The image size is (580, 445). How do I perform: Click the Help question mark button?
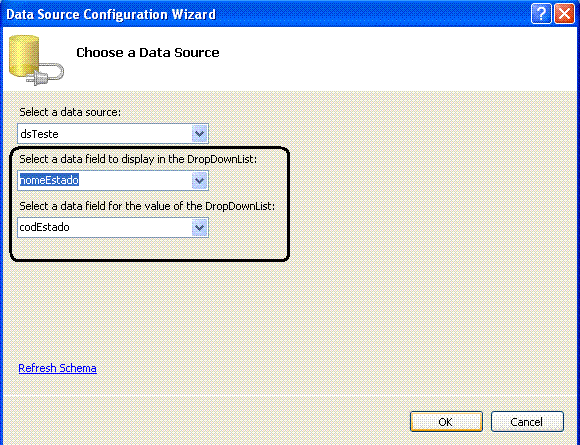pos(540,14)
